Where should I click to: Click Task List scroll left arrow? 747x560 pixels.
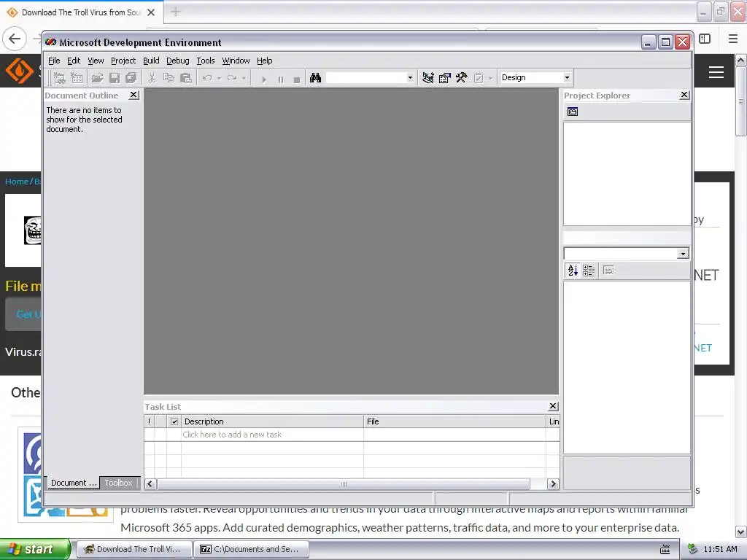click(150, 484)
